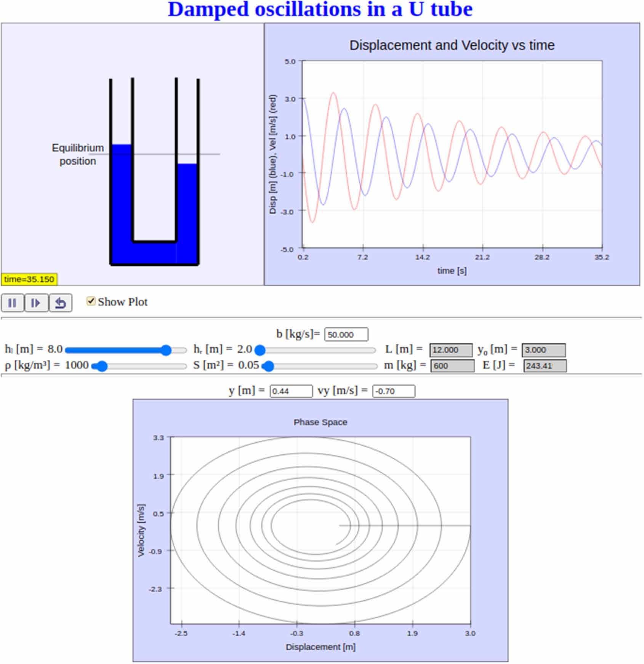
Task: Select the cross-section S slider knob
Action: [x=269, y=366]
